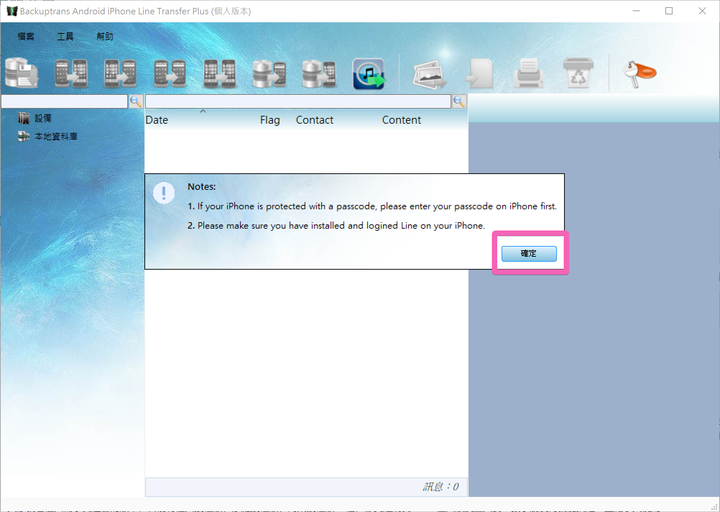The height and width of the screenshot is (512, 720).
Task: Click the database to iPhone restore icon
Action: click(x=319, y=73)
